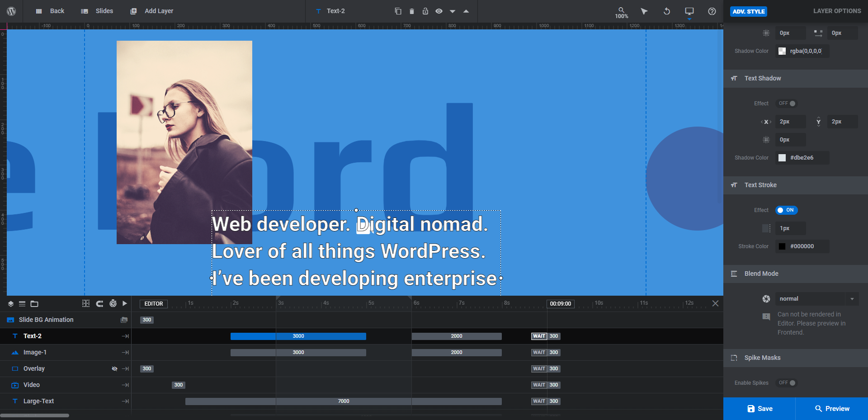Collapse the Blend Mode section
The image size is (868, 420).
pos(796,274)
